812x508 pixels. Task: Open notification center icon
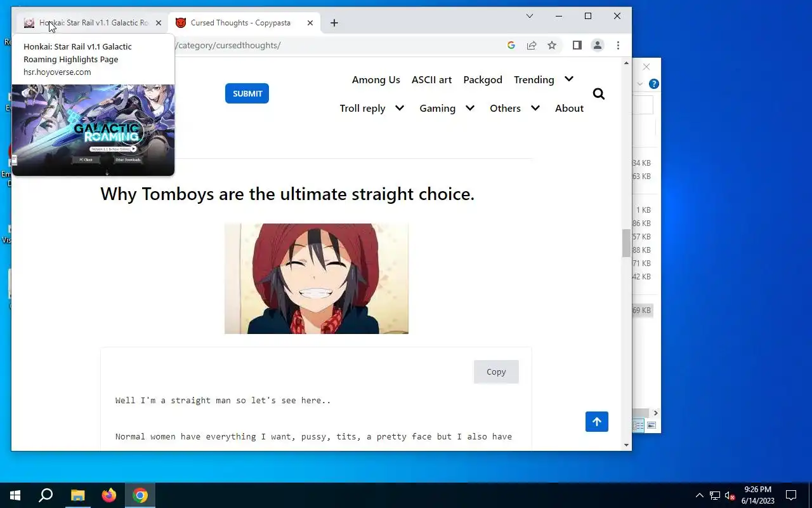pos(791,495)
